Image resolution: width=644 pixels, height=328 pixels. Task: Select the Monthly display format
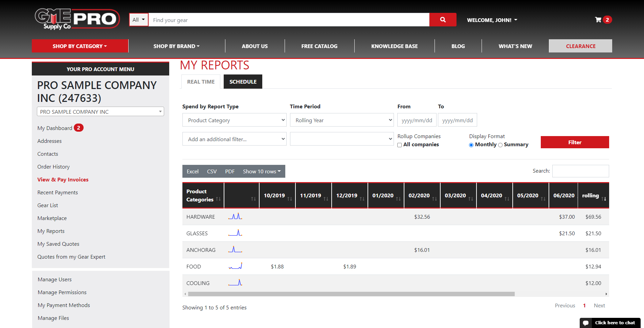point(471,145)
